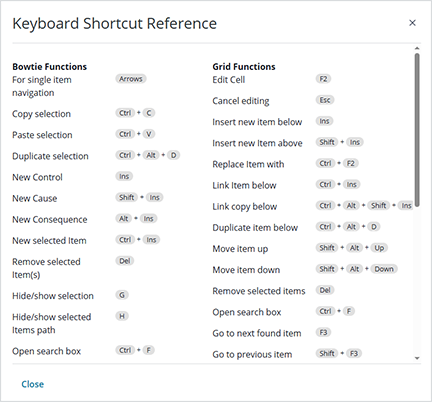The image size is (432, 402).
Task: Click the Del key badge beside Remove selected Item(s)
Action: [125, 261]
